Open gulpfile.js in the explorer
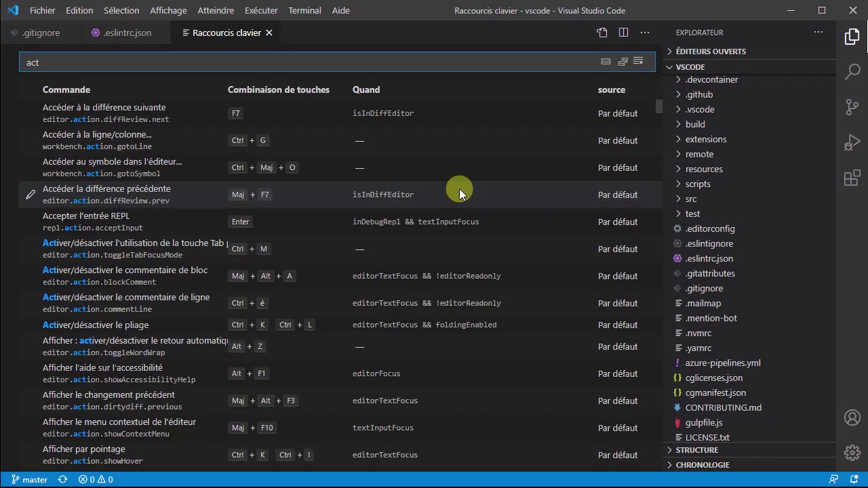This screenshot has width=868, height=488. coord(749,422)
